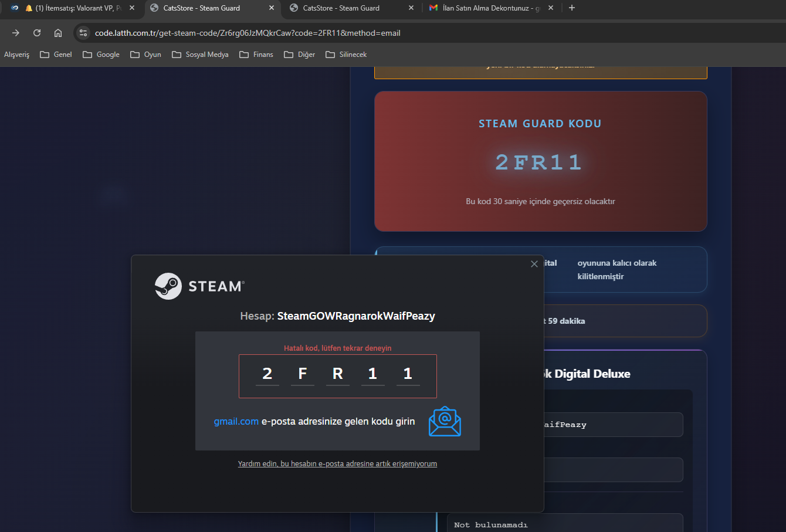The width and height of the screenshot is (786, 532).
Task: Open the gmail.com link in the dialog
Action: click(x=236, y=421)
